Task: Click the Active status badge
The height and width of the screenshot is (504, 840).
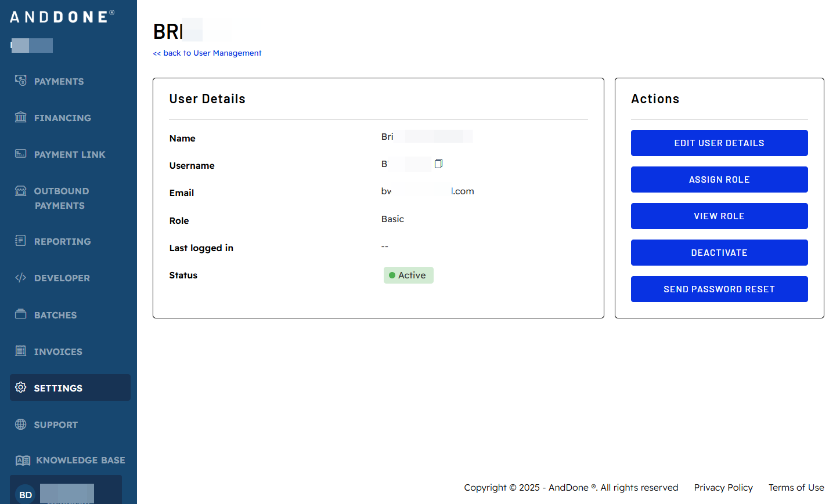Action: tap(409, 275)
